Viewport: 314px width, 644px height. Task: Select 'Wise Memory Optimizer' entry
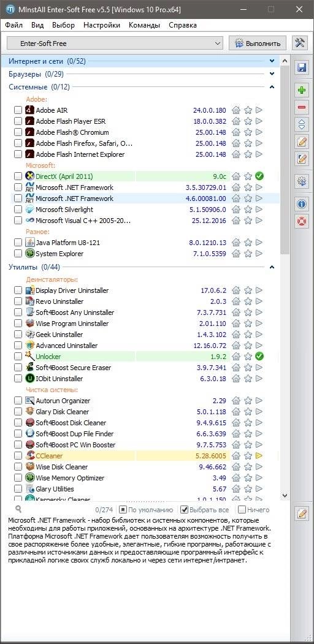click(x=70, y=478)
